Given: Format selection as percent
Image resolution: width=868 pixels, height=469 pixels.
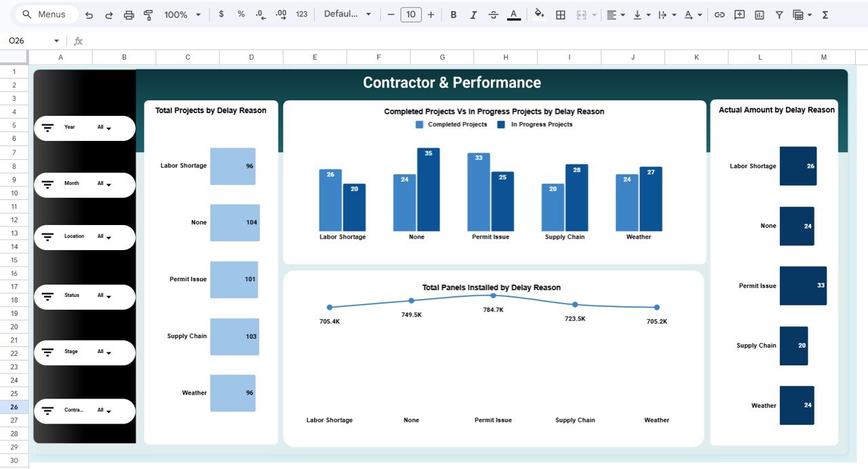Looking at the screenshot, I should point(240,14).
